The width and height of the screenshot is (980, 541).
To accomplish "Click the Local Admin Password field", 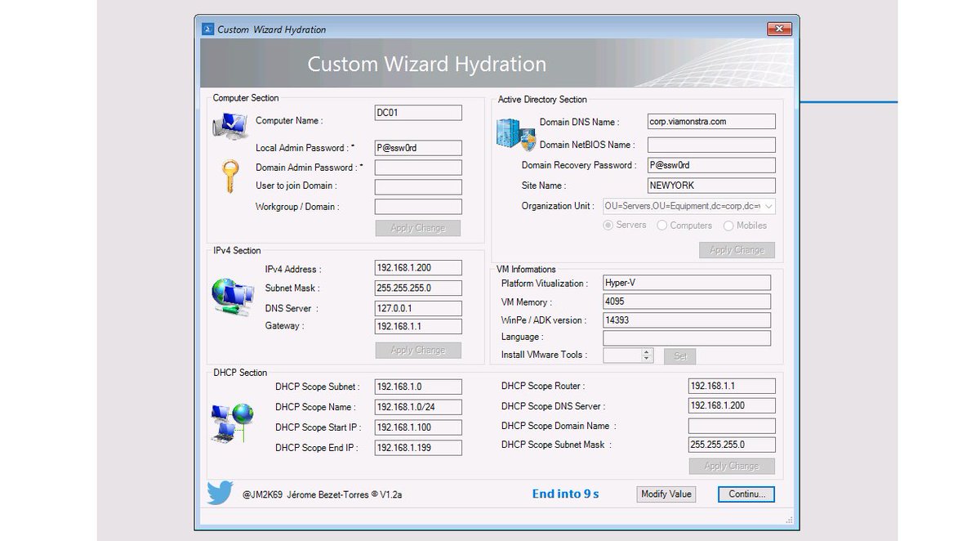I will 418,148.
